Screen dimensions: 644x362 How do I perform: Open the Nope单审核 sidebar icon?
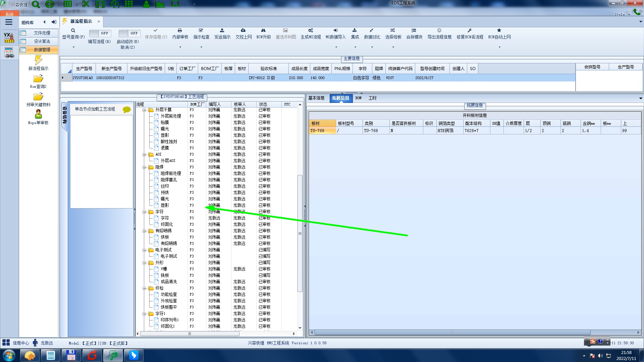pos(38,115)
